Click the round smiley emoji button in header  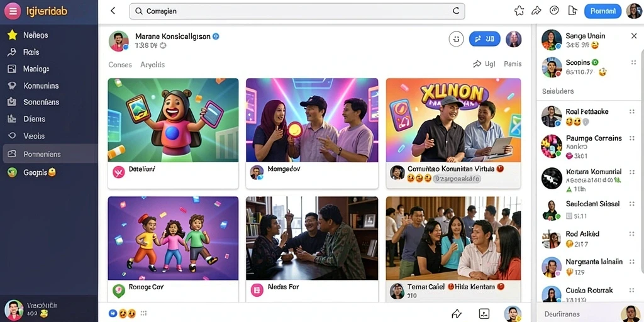pyautogui.click(x=456, y=39)
